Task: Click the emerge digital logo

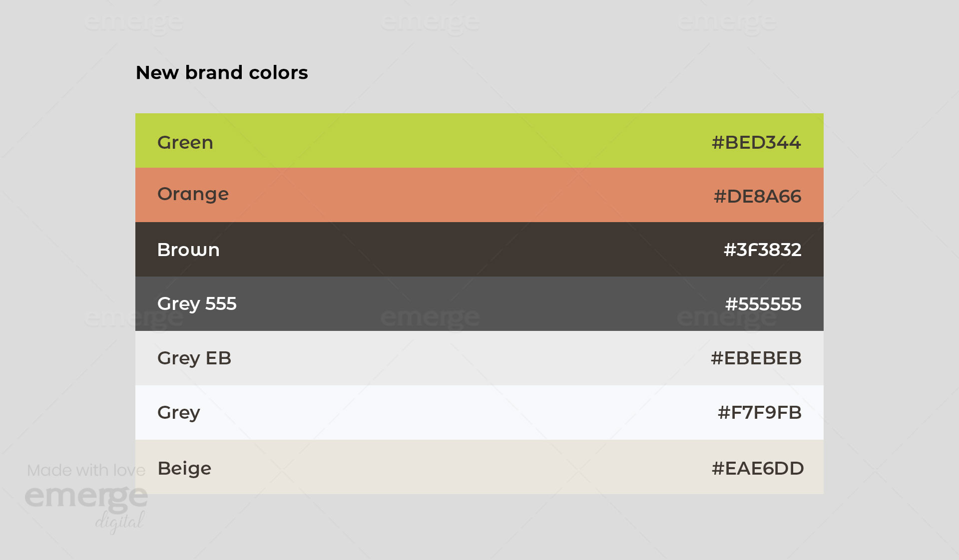Action: pos(86,507)
